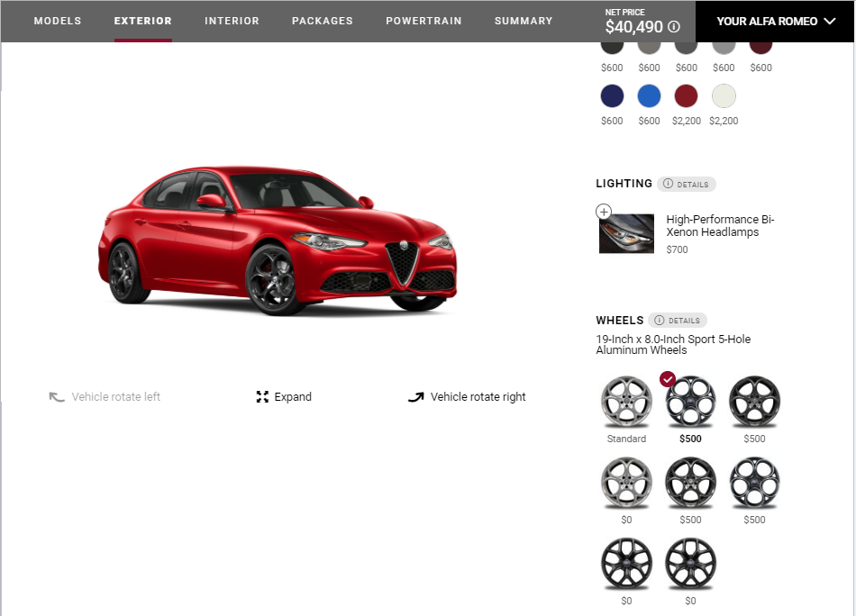Select the Exterior tab
This screenshot has height=616, width=856.
click(x=143, y=21)
